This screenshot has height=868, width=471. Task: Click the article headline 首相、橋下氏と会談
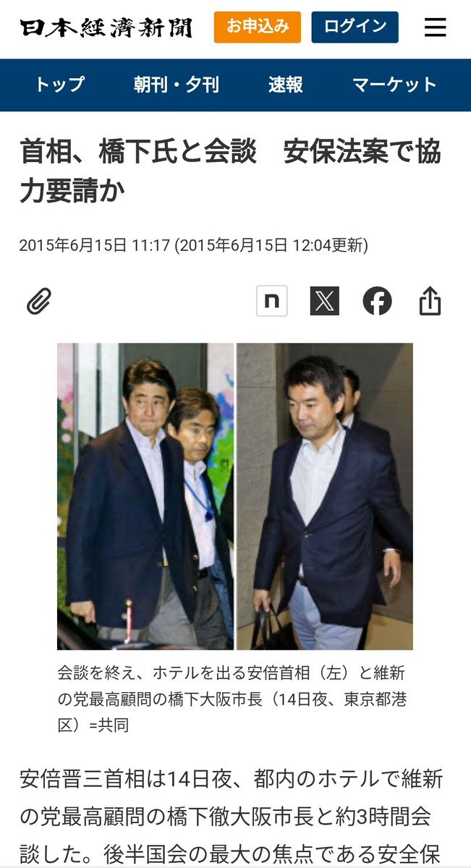138,153
